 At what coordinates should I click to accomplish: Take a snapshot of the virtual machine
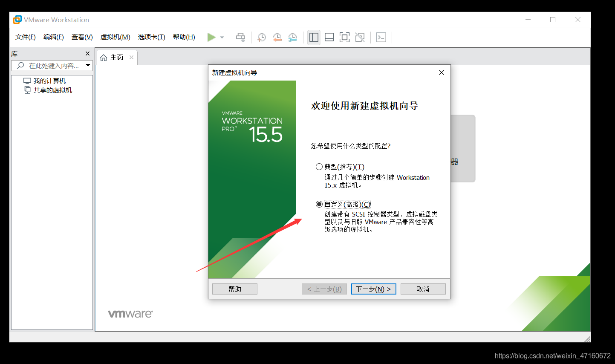(x=262, y=38)
